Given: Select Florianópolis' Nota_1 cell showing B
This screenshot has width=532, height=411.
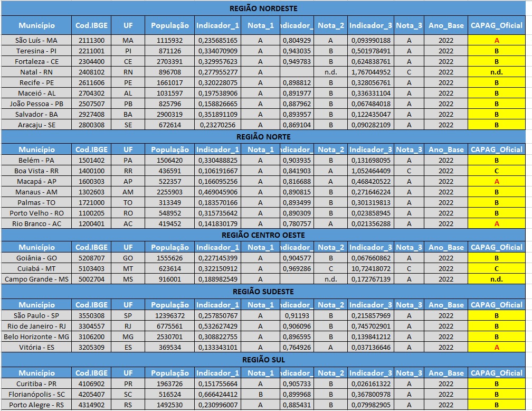Looking at the screenshot, I should click(260, 394).
